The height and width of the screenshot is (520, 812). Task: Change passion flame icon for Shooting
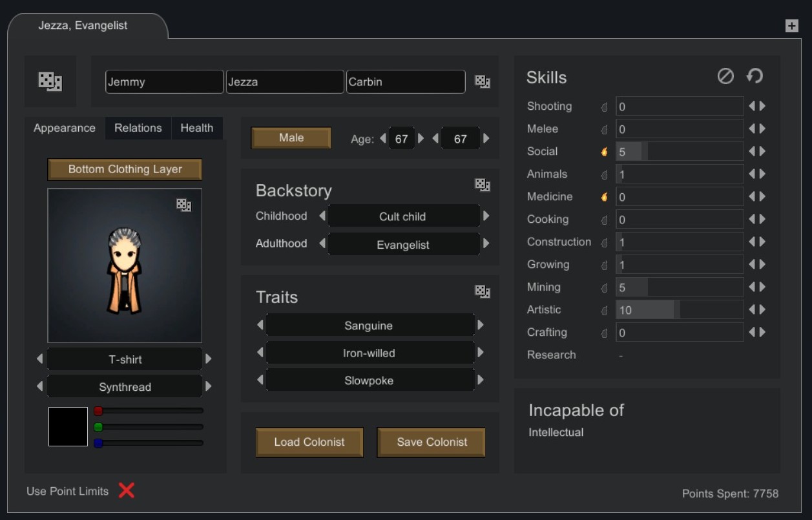point(604,107)
